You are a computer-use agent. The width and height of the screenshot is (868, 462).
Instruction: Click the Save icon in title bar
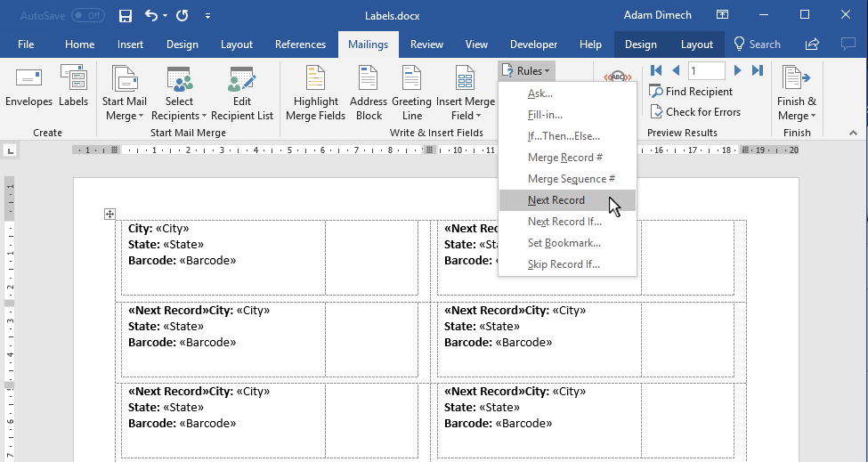pyautogui.click(x=126, y=16)
